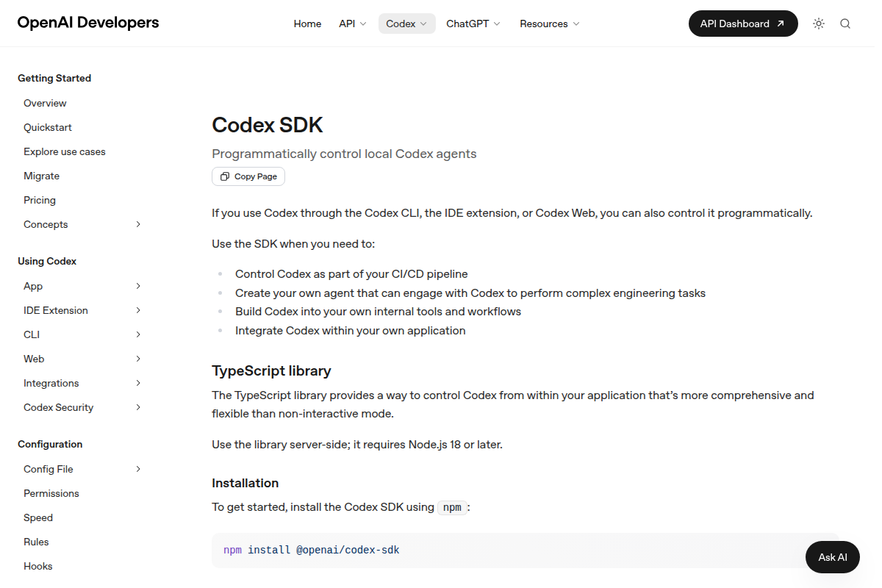Click the Codex Security sidebar label

click(x=59, y=407)
